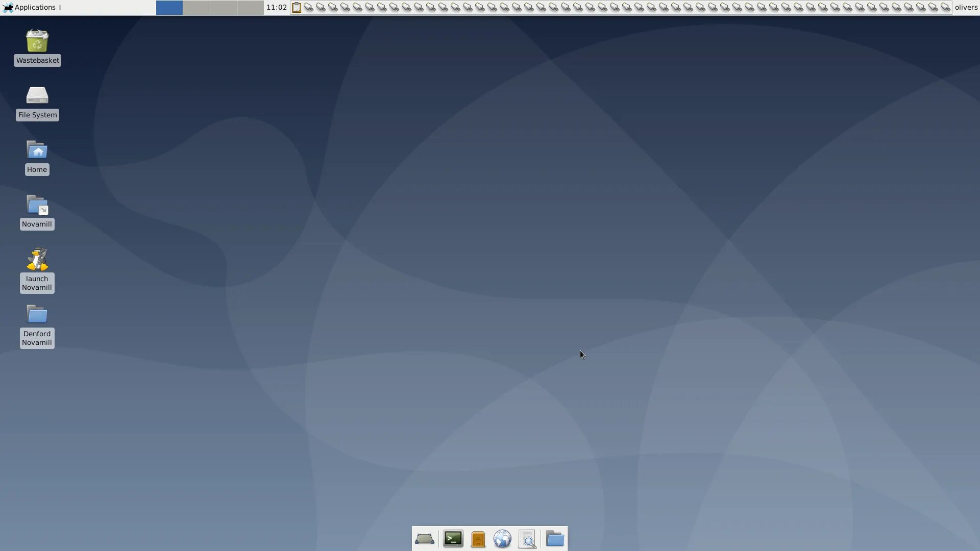Select the Novamill folder shortcut icon
The image size is (980, 551).
[37, 205]
